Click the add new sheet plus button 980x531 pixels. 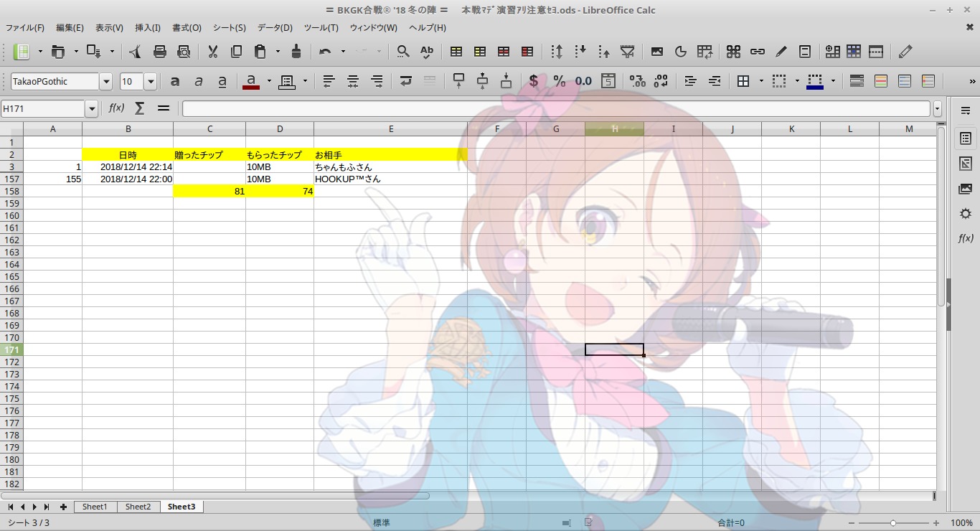point(63,507)
